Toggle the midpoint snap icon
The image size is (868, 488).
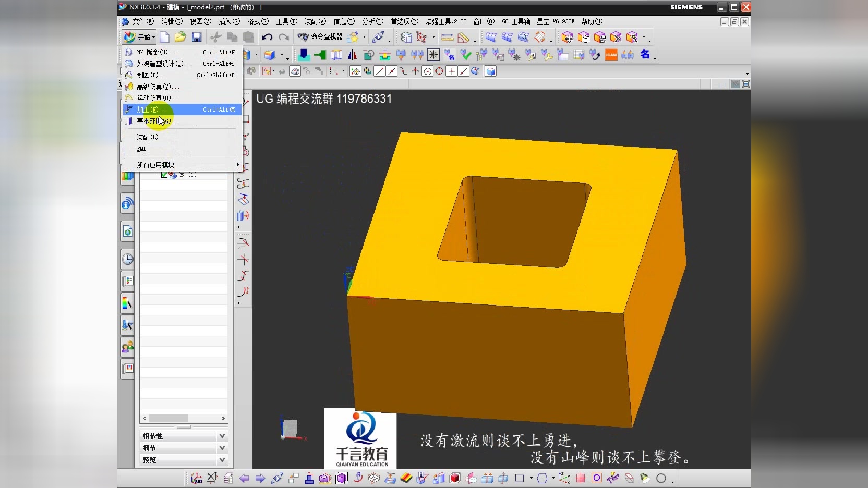[x=392, y=71]
